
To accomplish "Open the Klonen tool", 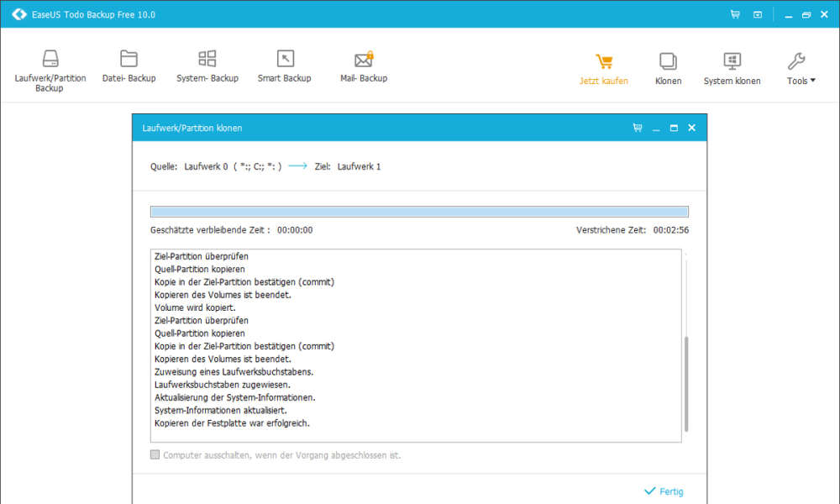I will [668, 69].
